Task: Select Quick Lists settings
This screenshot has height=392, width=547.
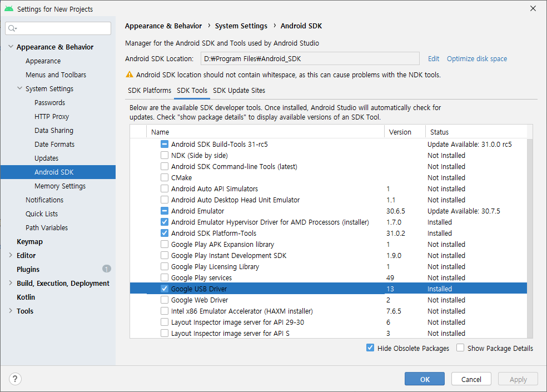Action: (42, 214)
